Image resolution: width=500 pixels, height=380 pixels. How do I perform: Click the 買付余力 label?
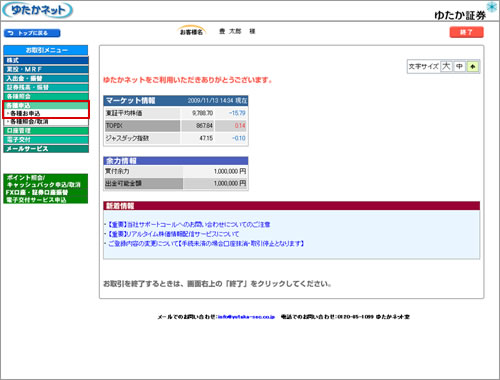117,171
